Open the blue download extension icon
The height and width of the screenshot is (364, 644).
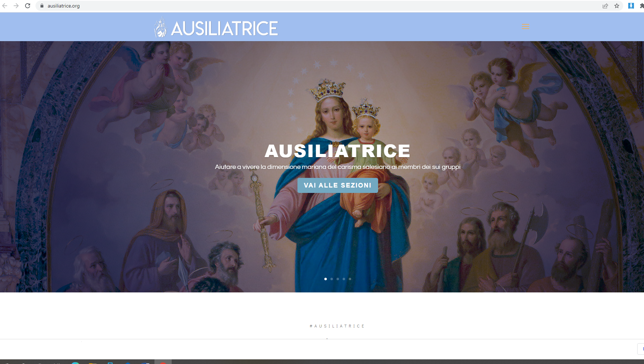pyautogui.click(x=631, y=6)
